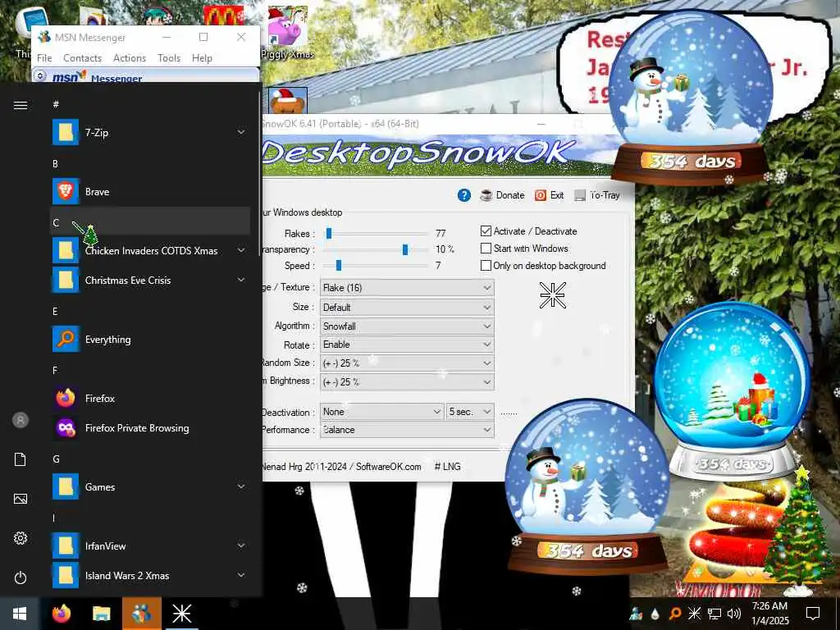The width and height of the screenshot is (840, 630).
Task: Launch Brave from Start menu
Action: click(x=151, y=191)
